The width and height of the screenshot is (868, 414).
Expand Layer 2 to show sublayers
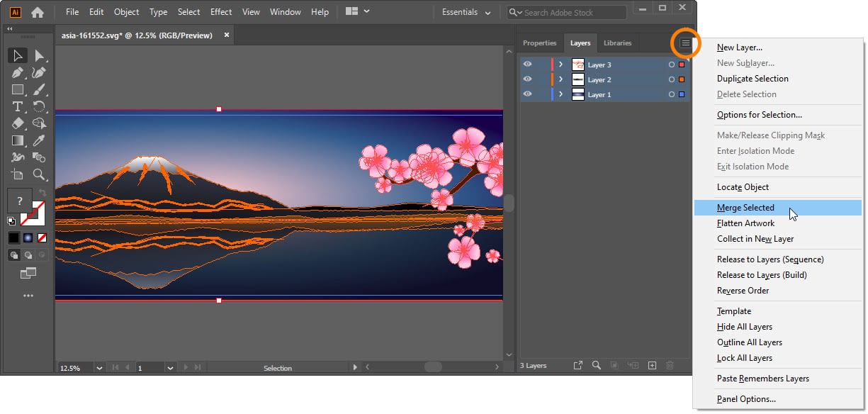[x=560, y=79]
